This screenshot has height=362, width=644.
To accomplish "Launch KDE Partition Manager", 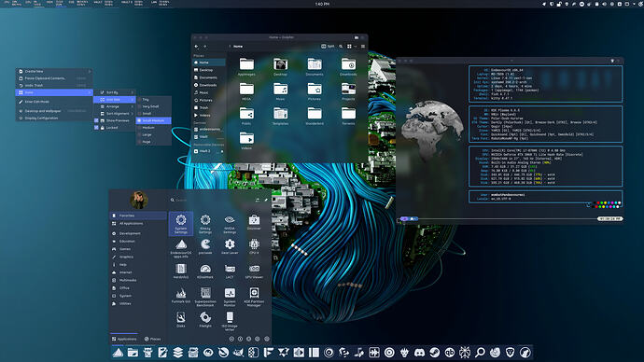I will tap(254, 297).
